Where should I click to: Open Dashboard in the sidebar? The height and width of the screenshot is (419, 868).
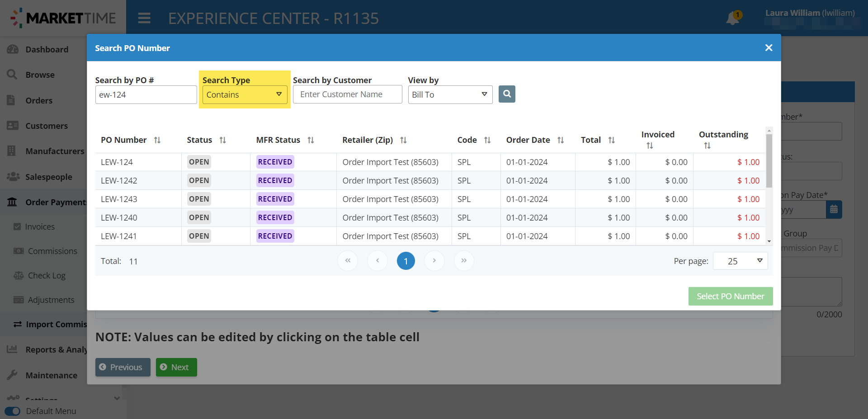[47, 49]
